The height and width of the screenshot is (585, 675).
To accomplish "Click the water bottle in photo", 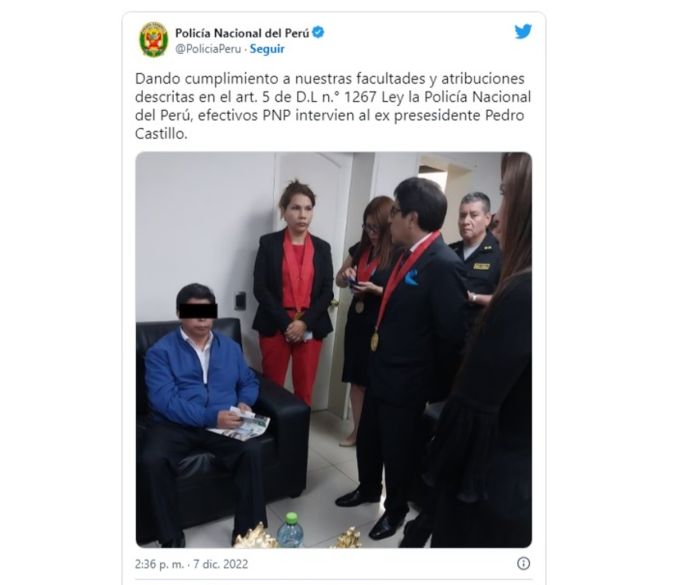I will 290,530.
